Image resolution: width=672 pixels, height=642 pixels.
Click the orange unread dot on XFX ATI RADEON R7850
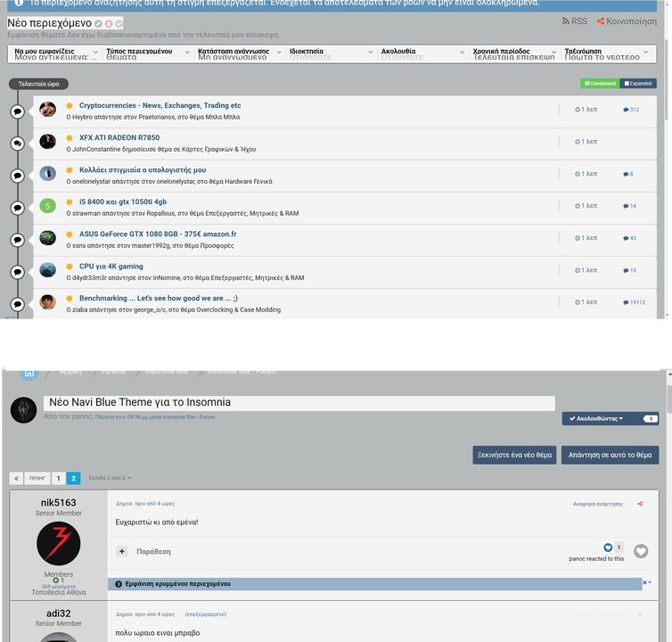tap(70, 137)
